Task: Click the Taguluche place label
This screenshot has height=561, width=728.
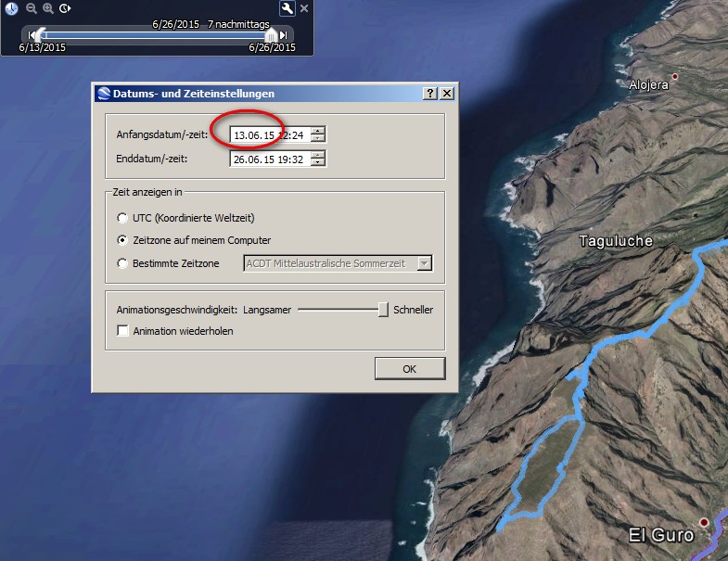Action: click(616, 240)
